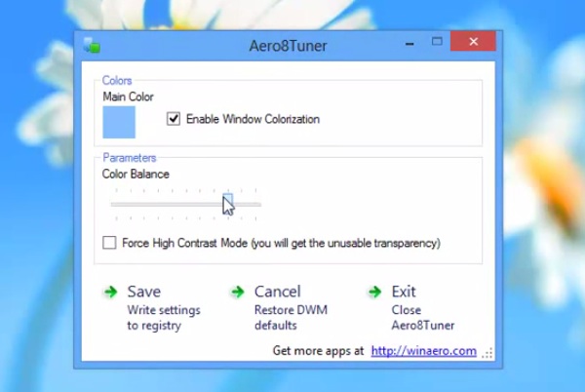Click the green arrow next to Exit
Screen dimensions: 585x392
[x=375, y=292]
